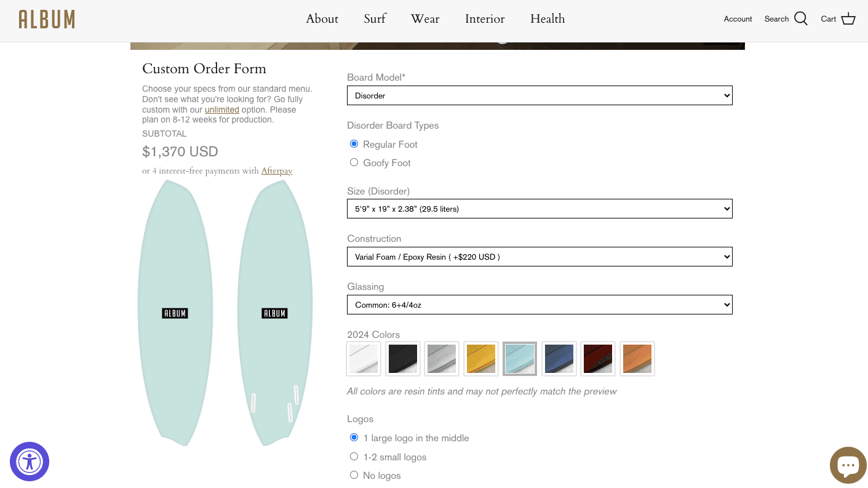Click the Afterpay link
The width and height of the screenshot is (868, 488).
coord(277,171)
